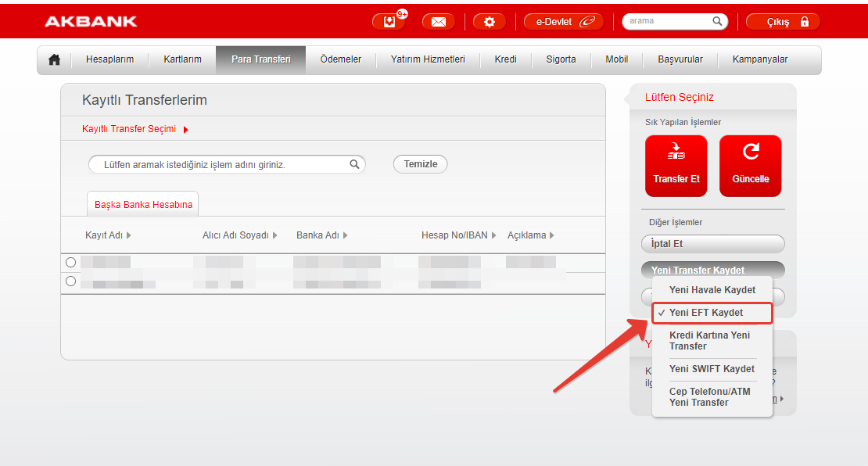Open the Başvurular menu
The height and width of the screenshot is (466, 868).
(680, 59)
